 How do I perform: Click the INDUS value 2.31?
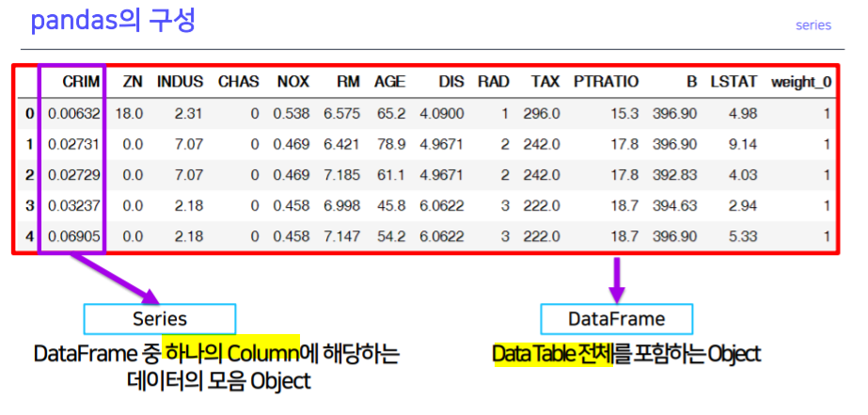tap(189, 114)
